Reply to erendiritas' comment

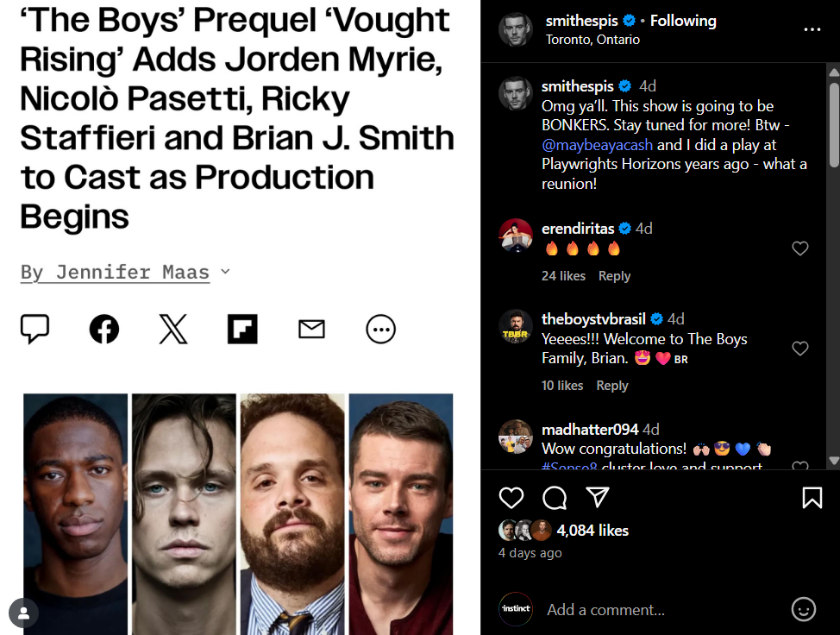coord(614,275)
